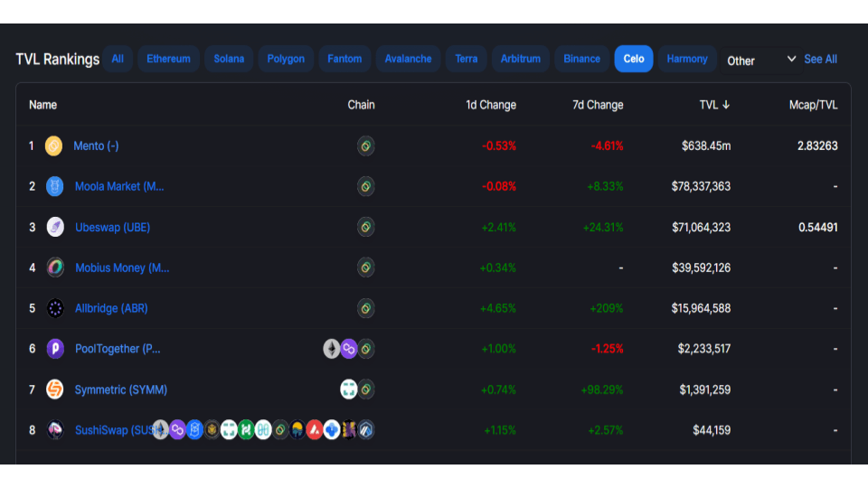The width and height of the screenshot is (868, 488).
Task: Open the PoolTogether protocol link
Action: click(118, 349)
